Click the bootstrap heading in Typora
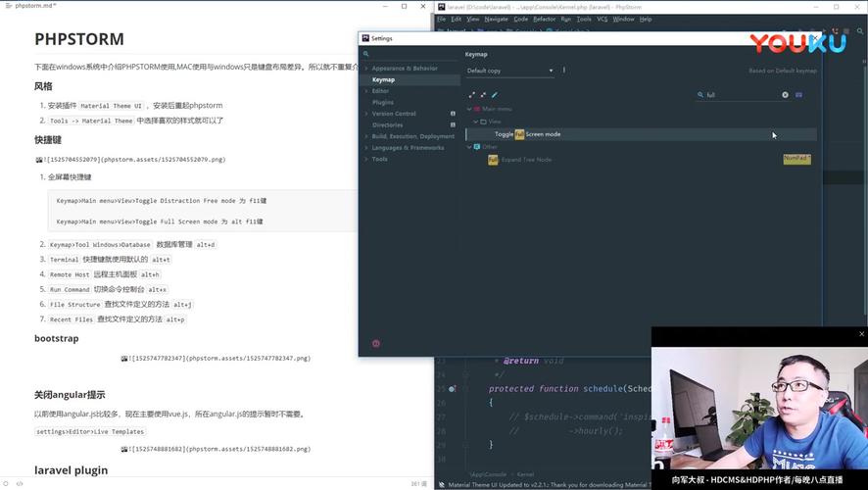 (x=57, y=338)
